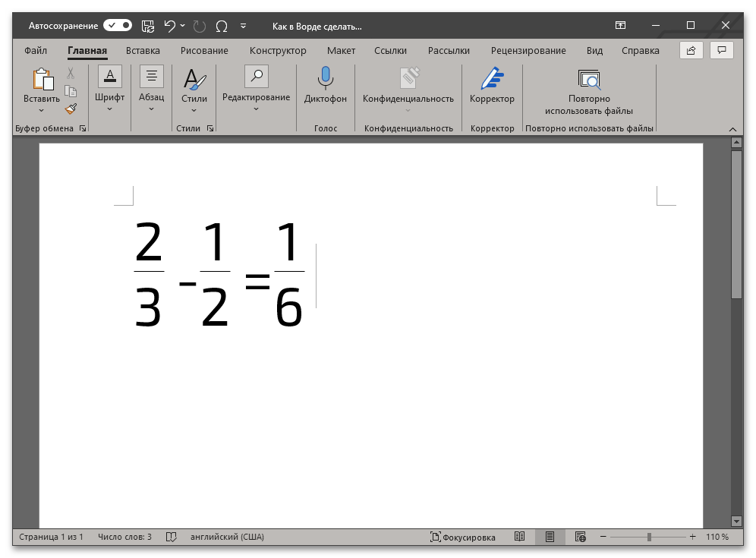
Task: Toggle the Автосохранение switch
Action: 118,26
